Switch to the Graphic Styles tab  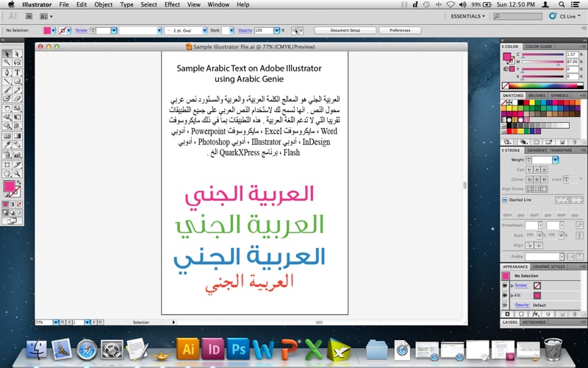click(548, 266)
